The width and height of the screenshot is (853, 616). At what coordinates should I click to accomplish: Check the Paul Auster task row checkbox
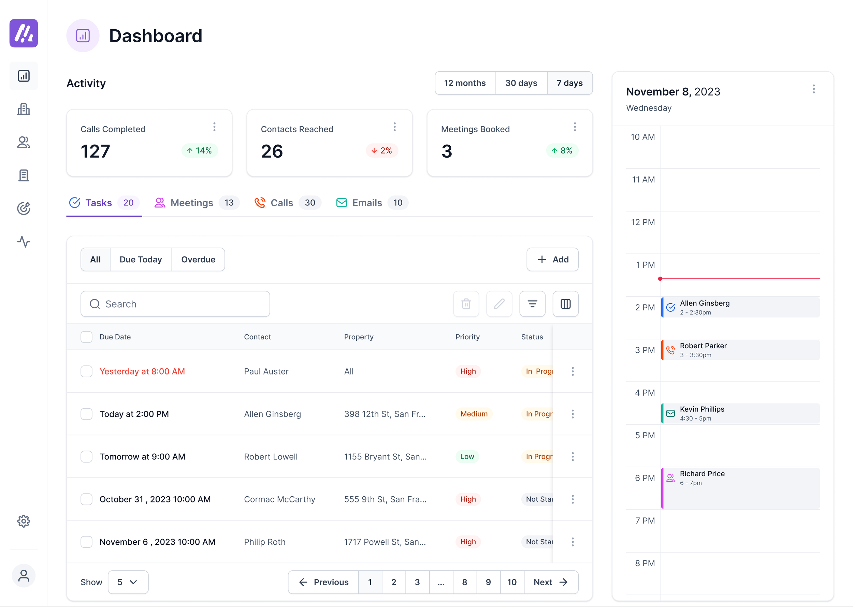click(x=87, y=371)
